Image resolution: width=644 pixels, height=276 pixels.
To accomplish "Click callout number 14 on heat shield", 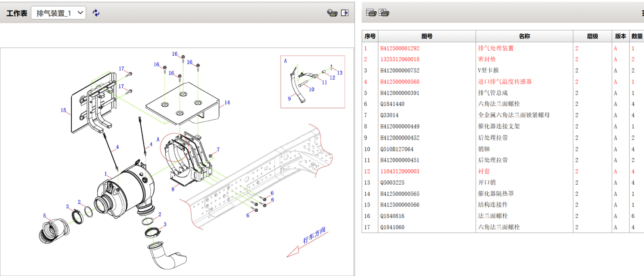I will (x=227, y=102).
